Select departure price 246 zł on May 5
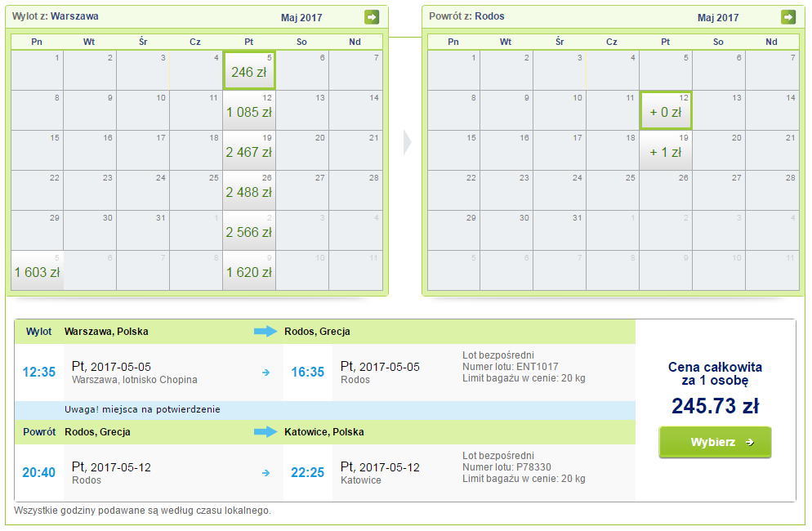This screenshot has height=531, width=812. tap(249, 70)
